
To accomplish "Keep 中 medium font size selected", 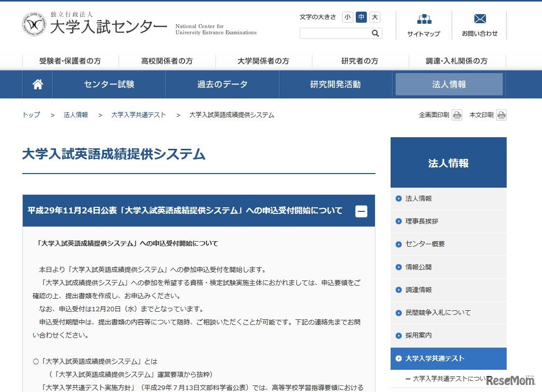I will 361,17.
